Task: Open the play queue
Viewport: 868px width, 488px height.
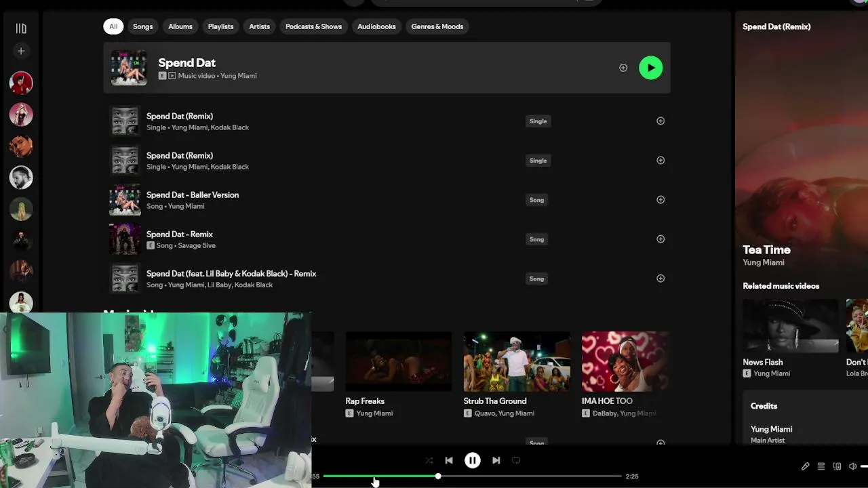Action: click(x=821, y=466)
